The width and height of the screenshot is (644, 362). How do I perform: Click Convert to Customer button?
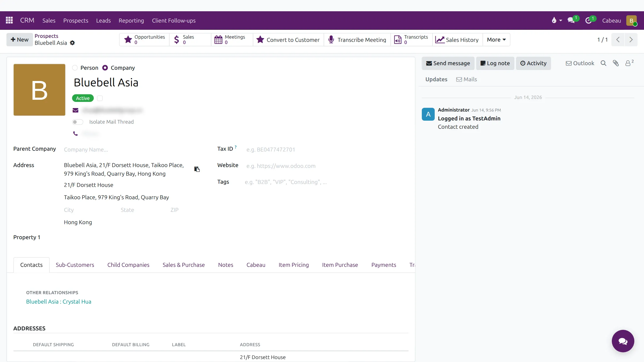(x=288, y=40)
